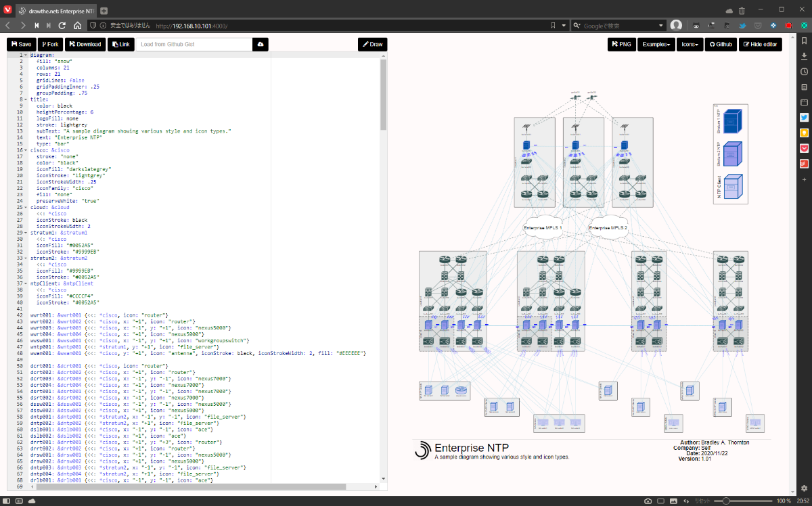Open the Window panel in sidebar
The height and width of the screenshot is (506, 812).
[804, 102]
